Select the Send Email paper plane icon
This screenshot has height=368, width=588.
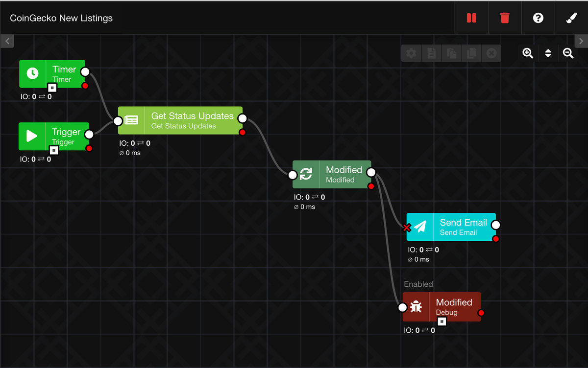(420, 227)
